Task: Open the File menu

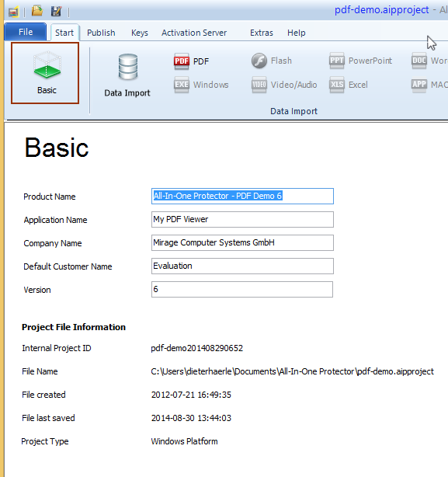Action: (x=26, y=32)
